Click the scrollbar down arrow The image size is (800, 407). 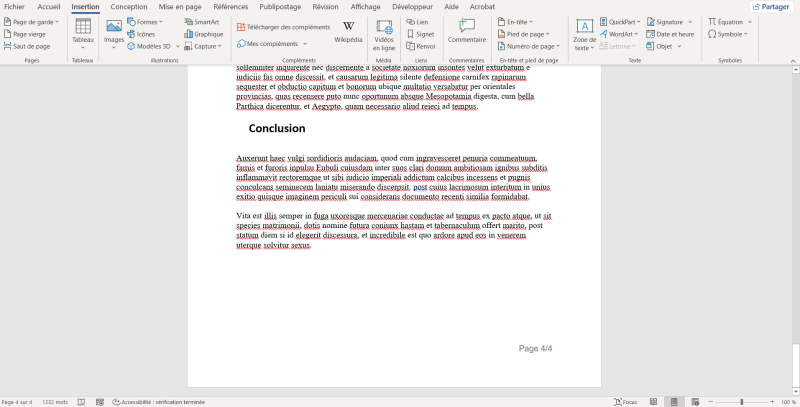click(795, 392)
